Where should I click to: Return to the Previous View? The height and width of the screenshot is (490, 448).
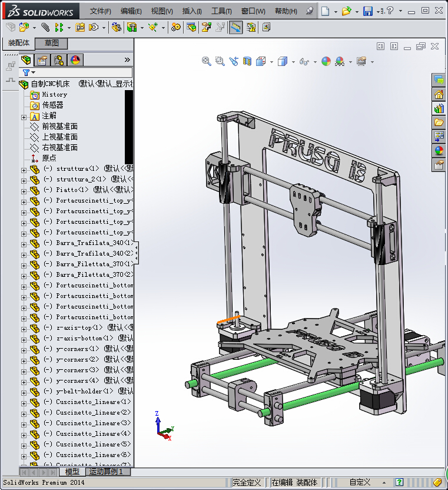(234, 61)
